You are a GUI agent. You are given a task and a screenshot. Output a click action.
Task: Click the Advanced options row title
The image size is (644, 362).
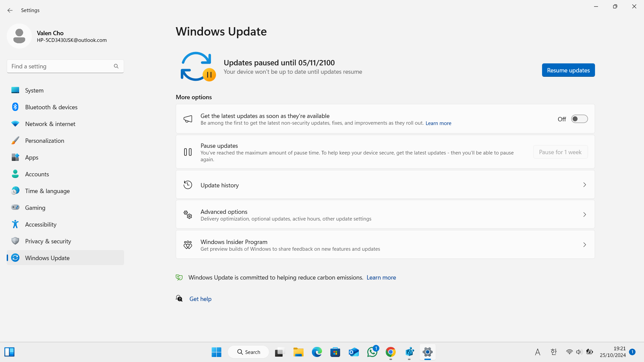click(x=224, y=212)
